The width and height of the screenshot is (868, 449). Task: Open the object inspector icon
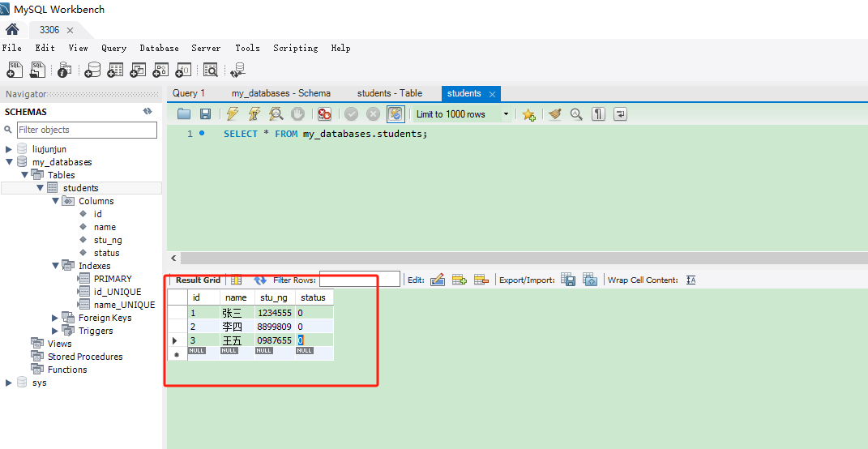point(65,69)
